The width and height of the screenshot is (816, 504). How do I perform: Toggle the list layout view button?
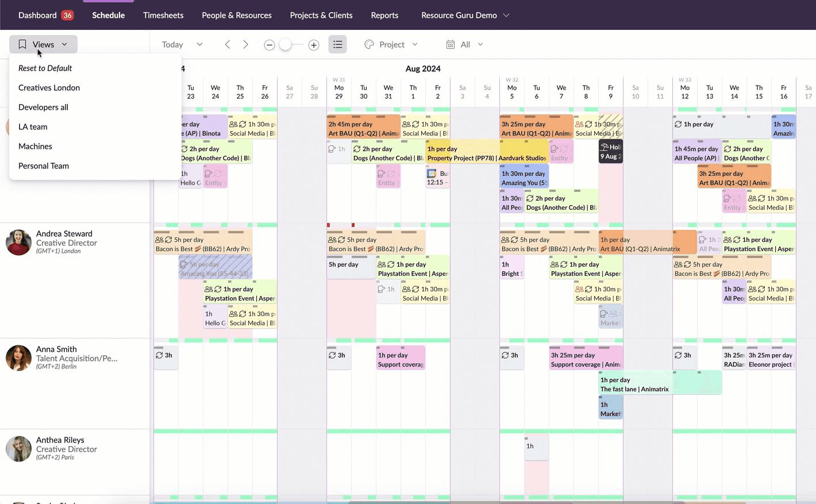coord(337,44)
